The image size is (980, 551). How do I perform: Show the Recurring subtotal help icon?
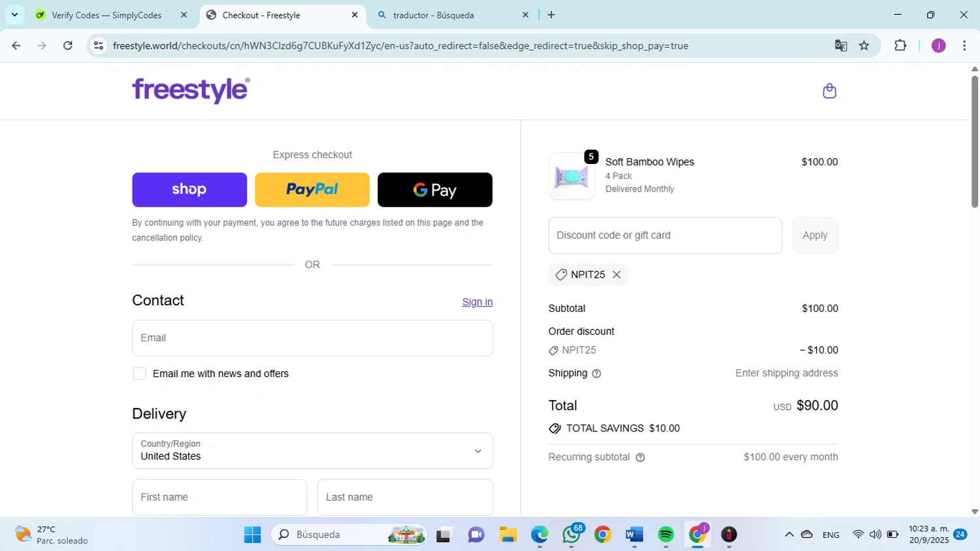pyautogui.click(x=640, y=458)
